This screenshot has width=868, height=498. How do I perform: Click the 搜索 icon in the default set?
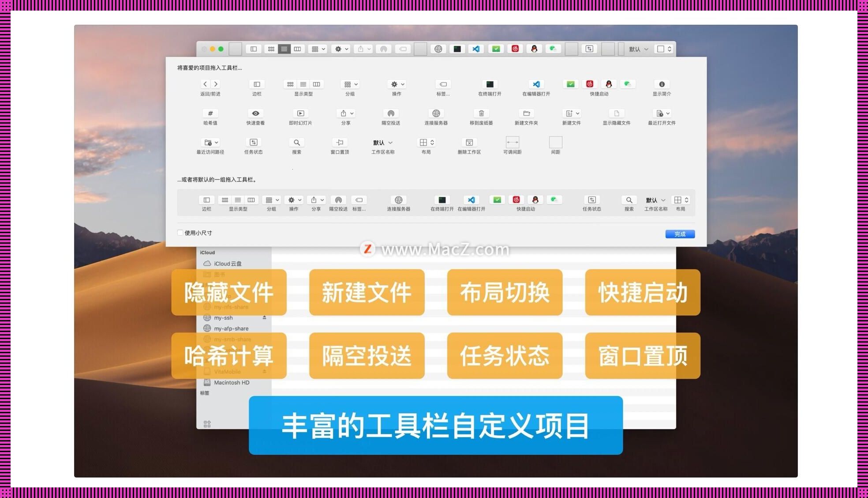[x=629, y=200]
